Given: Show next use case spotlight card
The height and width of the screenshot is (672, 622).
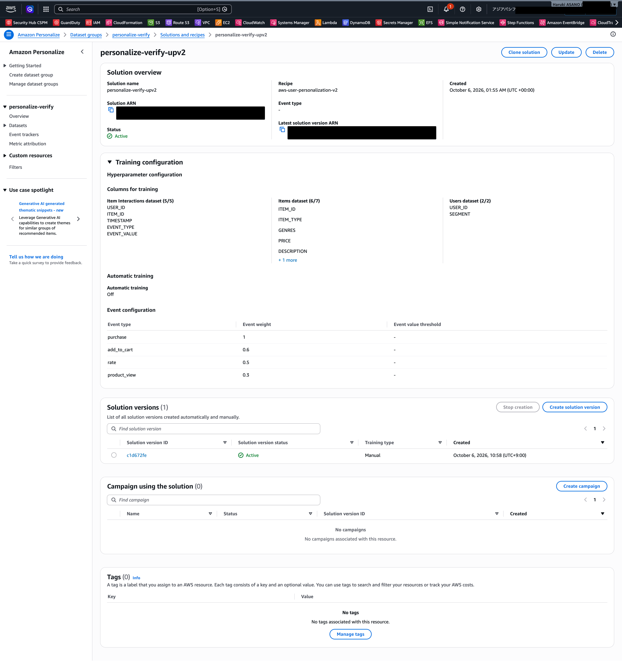Looking at the screenshot, I should click(x=78, y=219).
